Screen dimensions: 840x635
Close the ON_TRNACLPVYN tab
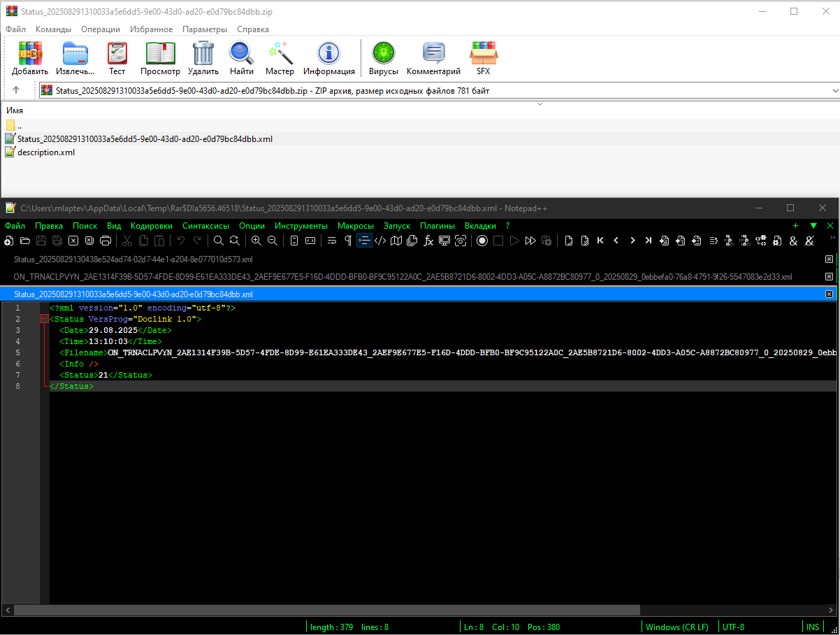click(x=829, y=277)
